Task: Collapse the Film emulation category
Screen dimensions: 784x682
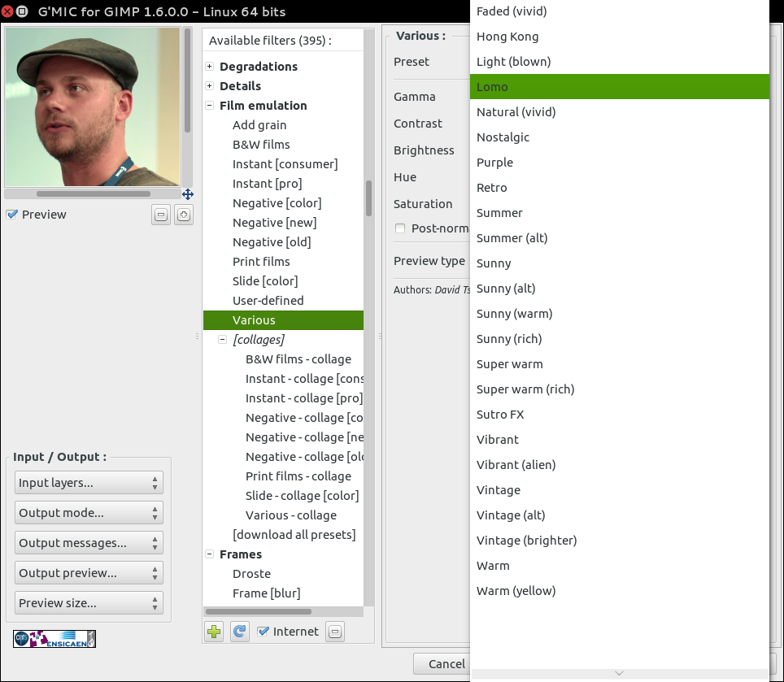Action: (x=210, y=106)
